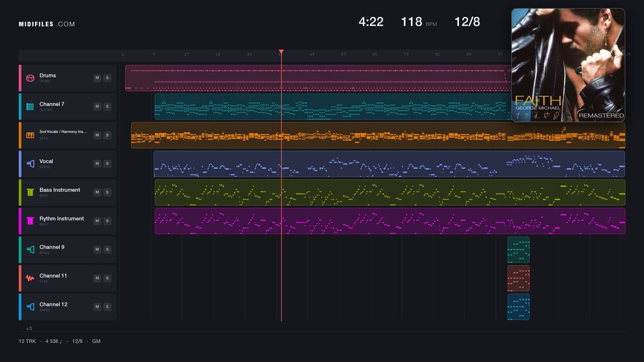This screenshot has height=362, width=644.
Task: Click the 12/8 time signature in header
Action: [467, 22]
